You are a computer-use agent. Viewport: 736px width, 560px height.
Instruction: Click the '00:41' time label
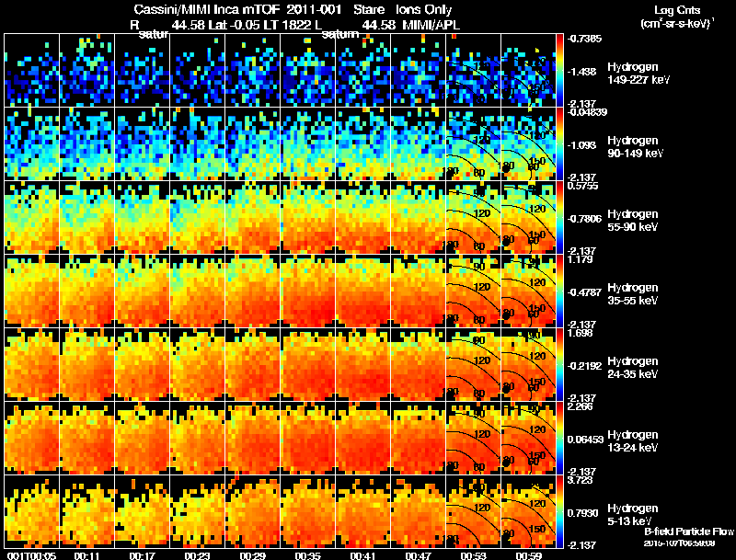362,555
